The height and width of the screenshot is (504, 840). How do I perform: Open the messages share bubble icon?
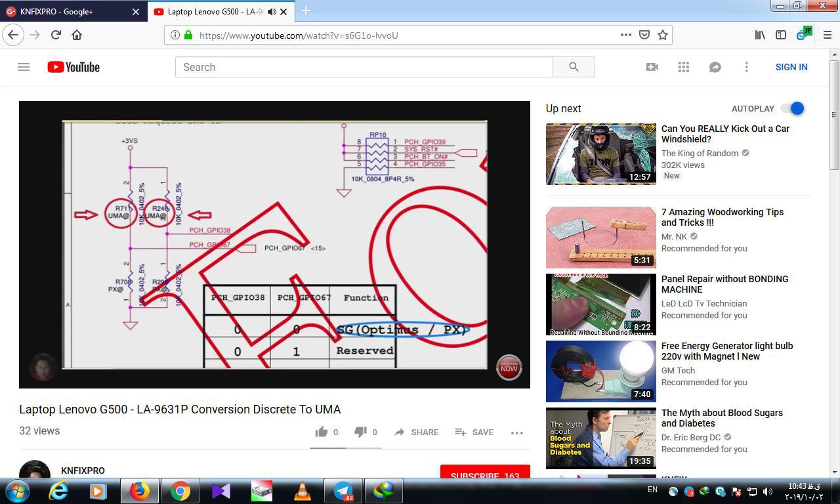pos(715,67)
